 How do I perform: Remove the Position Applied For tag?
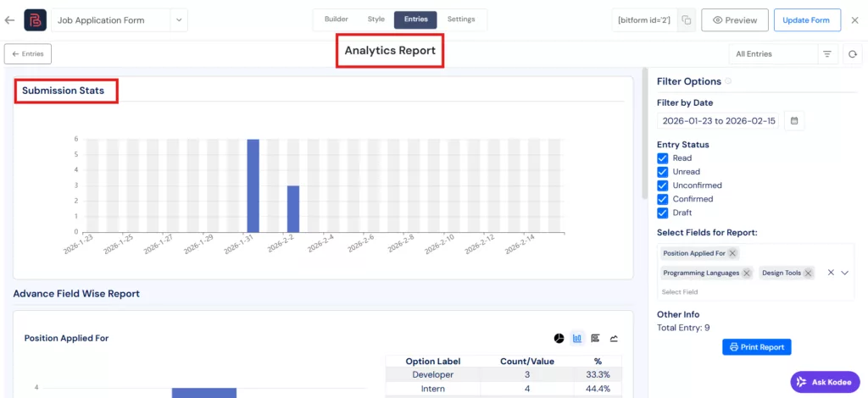tap(732, 253)
